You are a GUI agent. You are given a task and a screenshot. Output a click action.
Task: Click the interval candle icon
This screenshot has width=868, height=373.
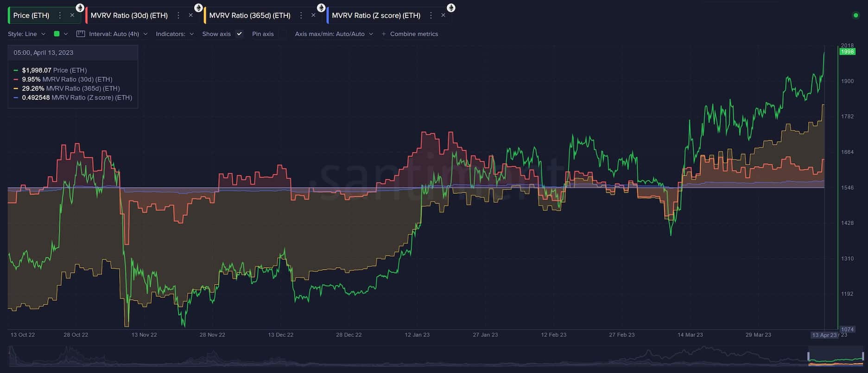tap(81, 34)
